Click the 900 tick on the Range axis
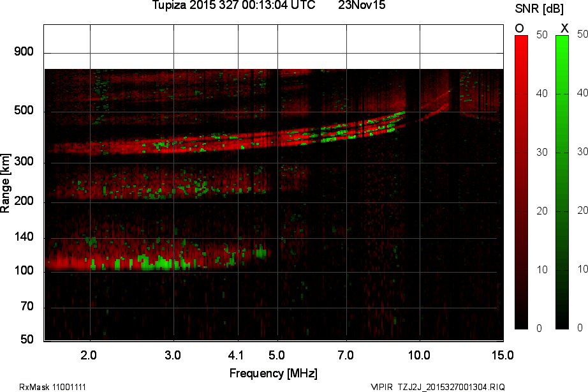Screen dimensions: 588x392 24,52
